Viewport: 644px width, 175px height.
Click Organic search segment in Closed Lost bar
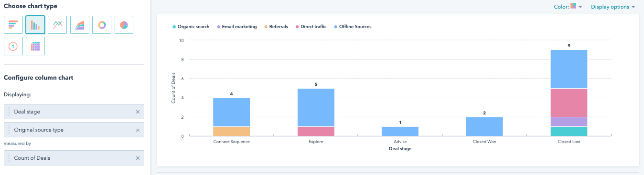[569, 132]
